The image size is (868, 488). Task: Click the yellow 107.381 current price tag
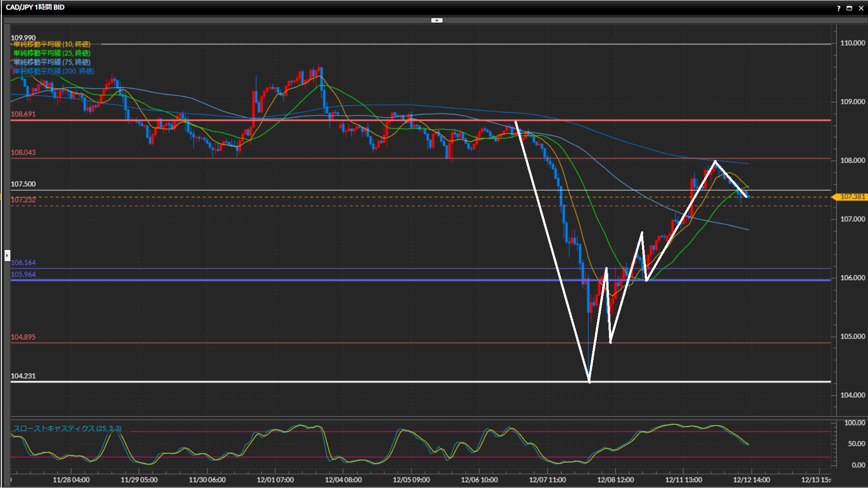[852, 197]
